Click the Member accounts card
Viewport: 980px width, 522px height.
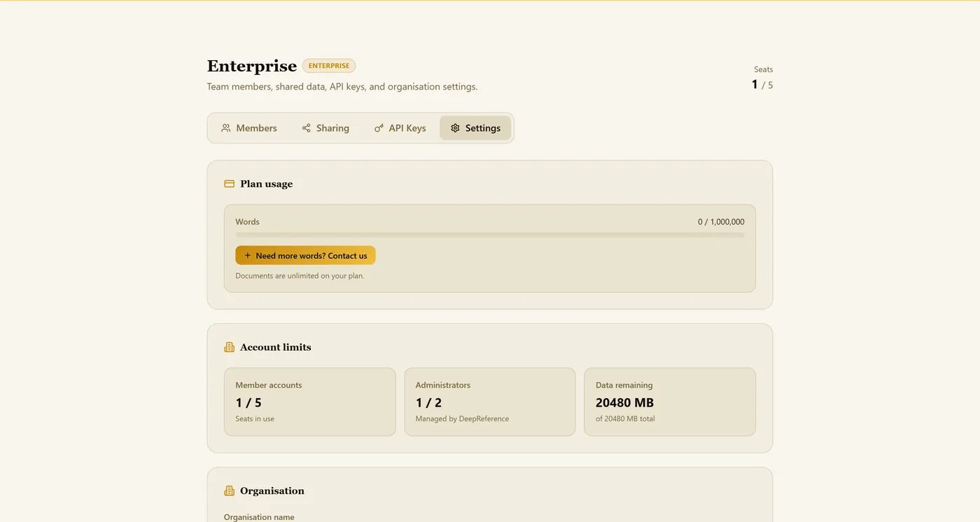coord(310,402)
